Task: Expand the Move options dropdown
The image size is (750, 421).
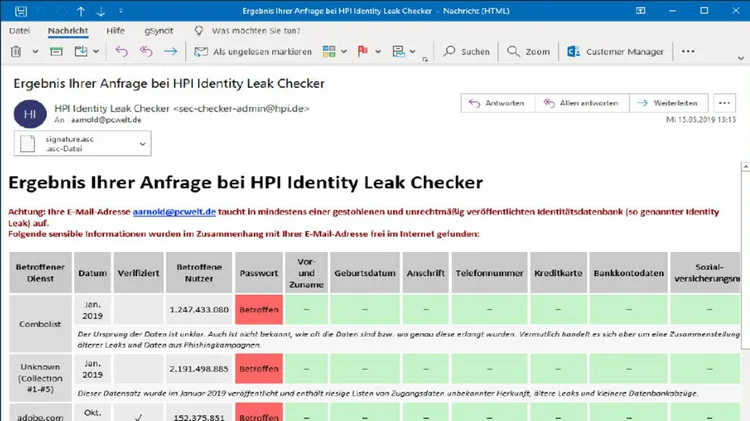Action: coord(96,52)
